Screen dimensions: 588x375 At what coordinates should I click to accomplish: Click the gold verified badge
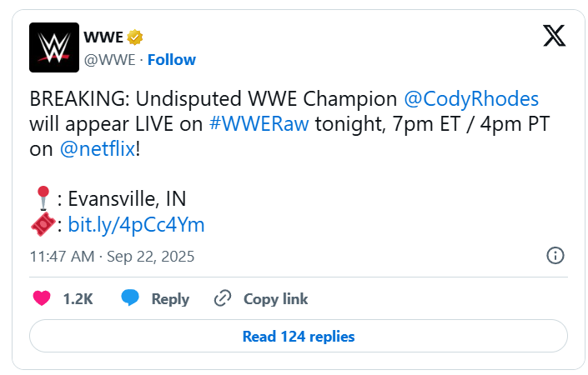(x=135, y=37)
